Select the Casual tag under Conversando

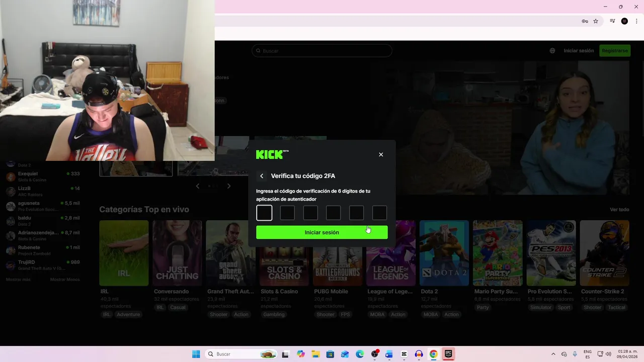[178, 308]
